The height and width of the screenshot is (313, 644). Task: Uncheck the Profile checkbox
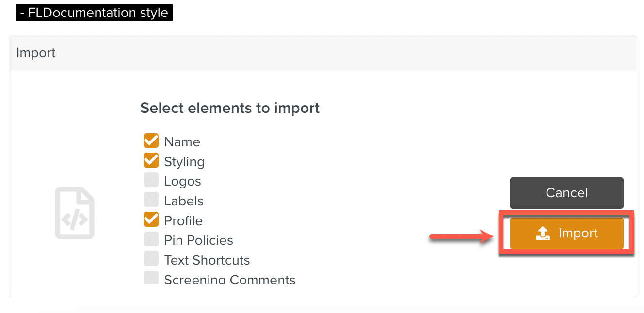click(151, 219)
